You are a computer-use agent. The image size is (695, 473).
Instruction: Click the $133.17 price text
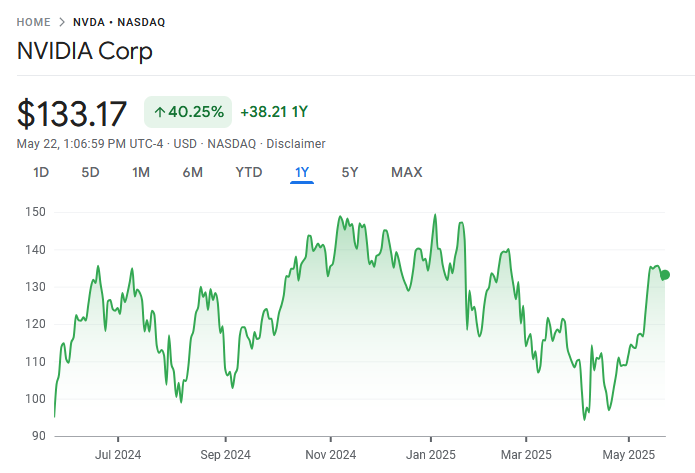72,114
